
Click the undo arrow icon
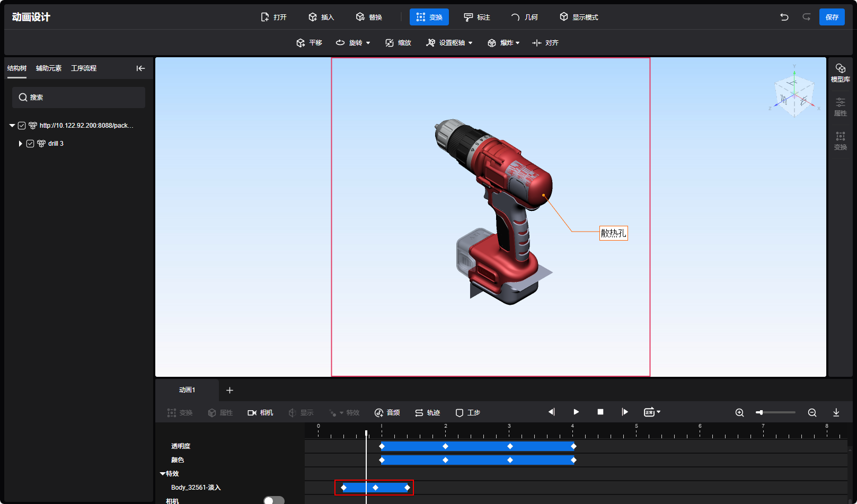click(784, 17)
